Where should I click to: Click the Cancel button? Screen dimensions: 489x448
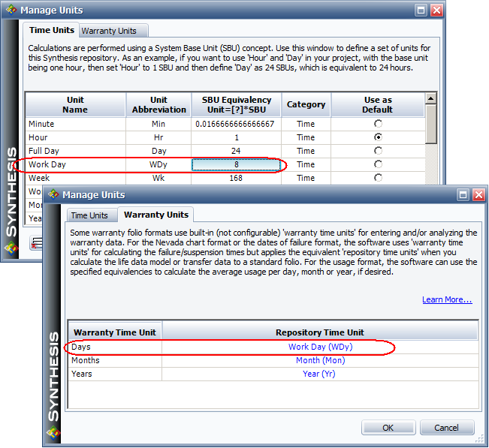point(446,428)
